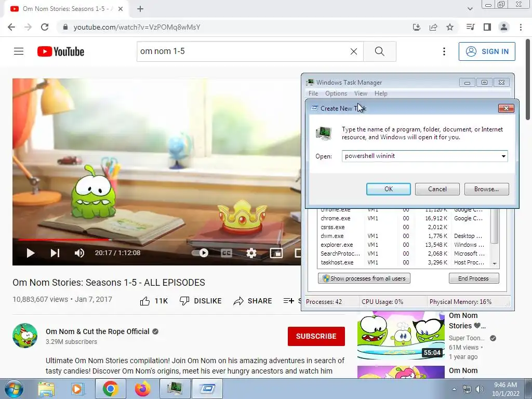
Task: Activate the miniplayer icon
Action: click(276, 253)
